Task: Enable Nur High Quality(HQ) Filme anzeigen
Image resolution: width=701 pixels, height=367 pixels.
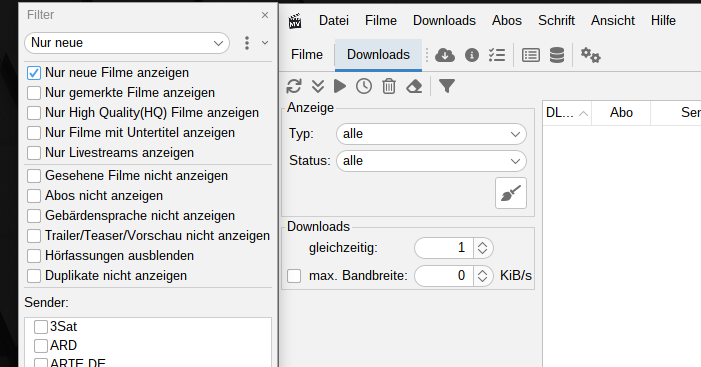Action: click(x=34, y=113)
